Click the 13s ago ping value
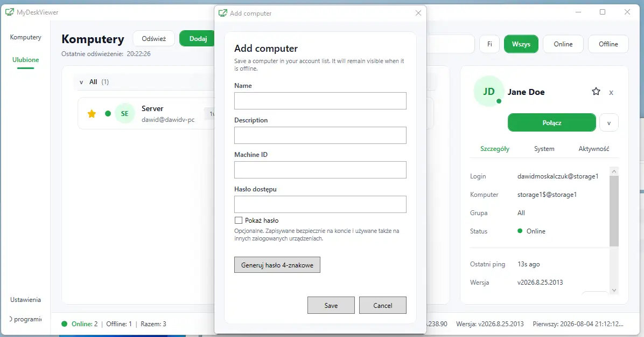The image size is (644, 337). [x=529, y=264]
